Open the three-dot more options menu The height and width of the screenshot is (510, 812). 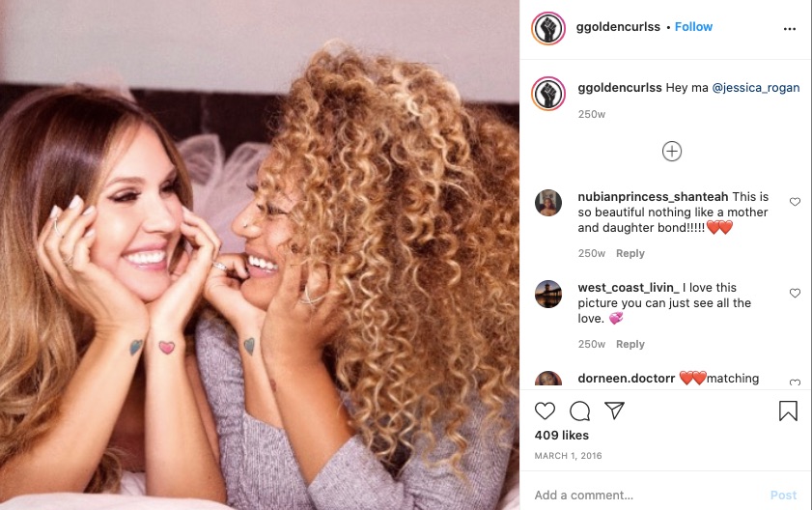coord(789,29)
